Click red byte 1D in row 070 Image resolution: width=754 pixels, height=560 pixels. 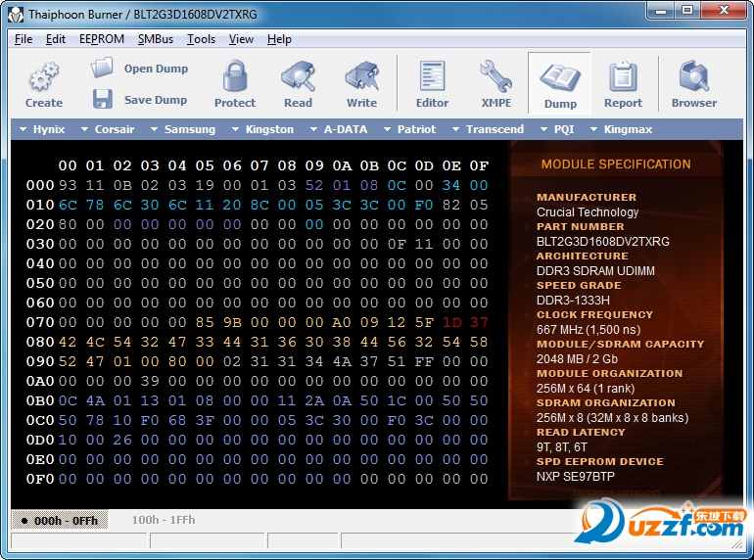tap(451, 322)
